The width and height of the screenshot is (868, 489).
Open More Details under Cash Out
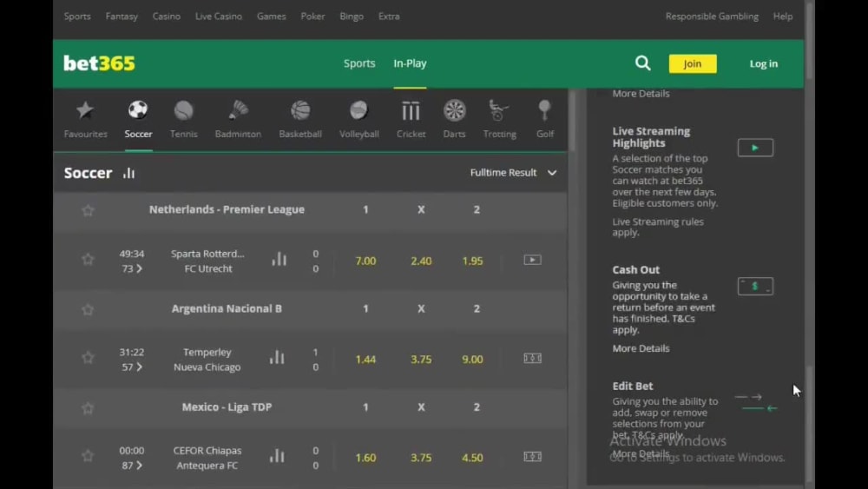click(x=641, y=348)
